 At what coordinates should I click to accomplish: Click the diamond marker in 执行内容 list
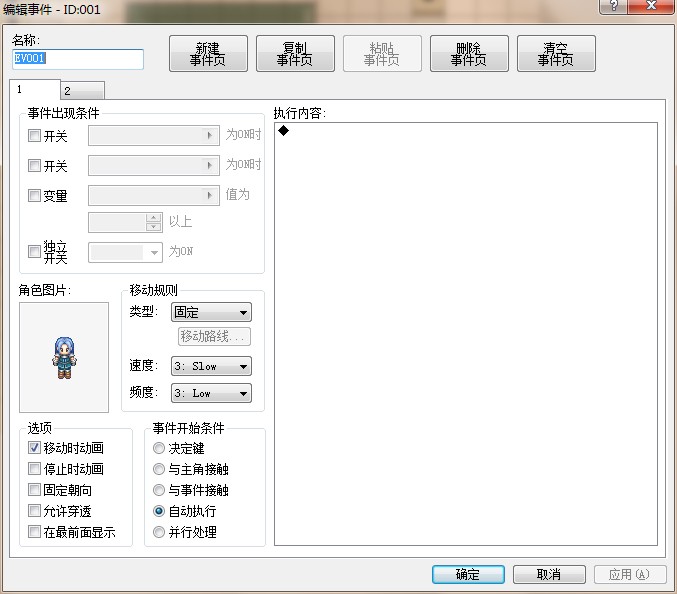point(284,130)
